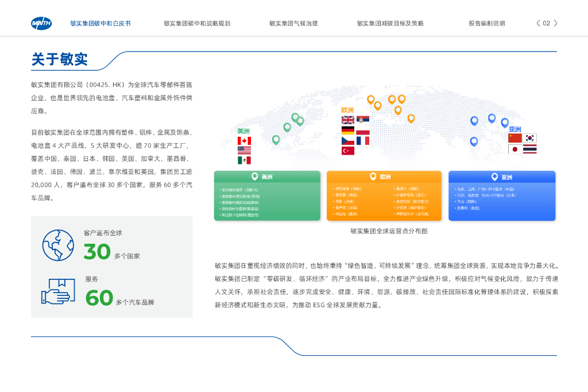Click the green map pin nearest the Canada flag
The height and width of the screenshot is (392, 588).
pos(276,140)
